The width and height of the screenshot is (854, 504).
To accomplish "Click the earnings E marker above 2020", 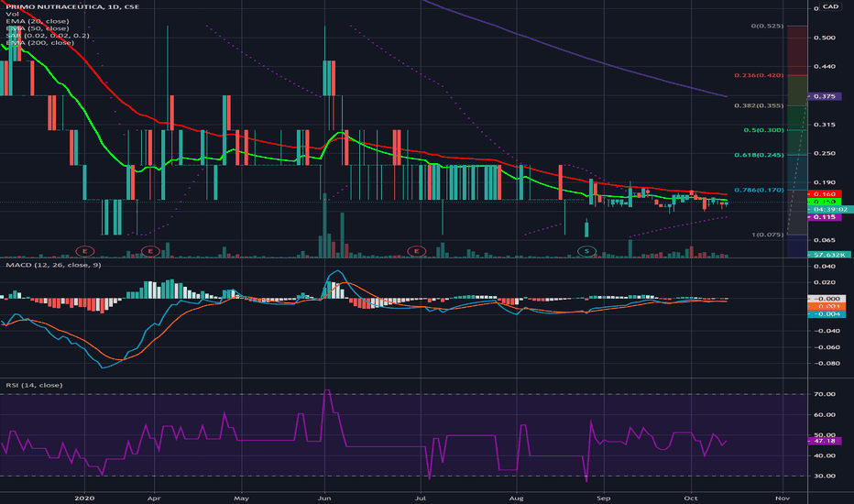I will pyautogui.click(x=84, y=251).
